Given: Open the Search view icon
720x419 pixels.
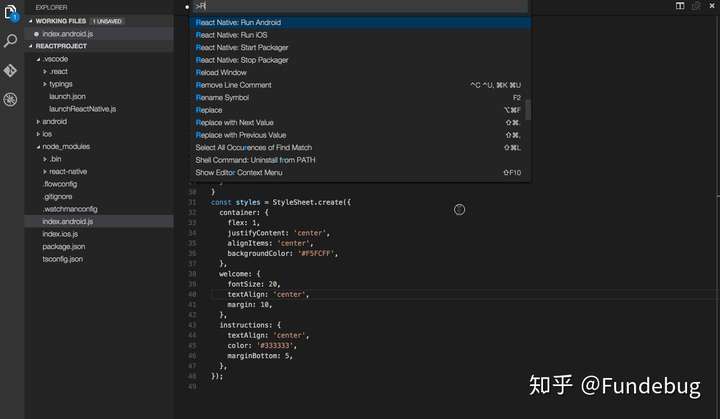Looking at the screenshot, I should pyautogui.click(x=10, y=40).
